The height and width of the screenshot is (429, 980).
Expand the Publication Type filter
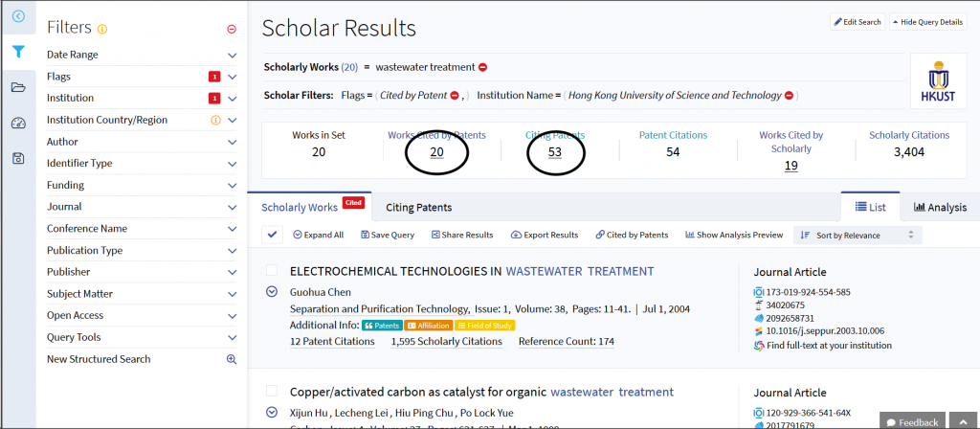tap(232, 251)
